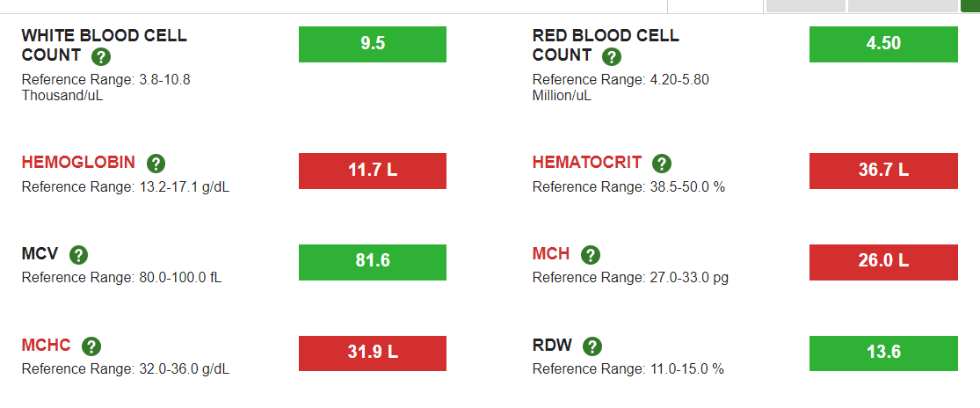Click the MCHC red heading text
The height and width of the screenshot is (408, 980).
tap(47, 345)
